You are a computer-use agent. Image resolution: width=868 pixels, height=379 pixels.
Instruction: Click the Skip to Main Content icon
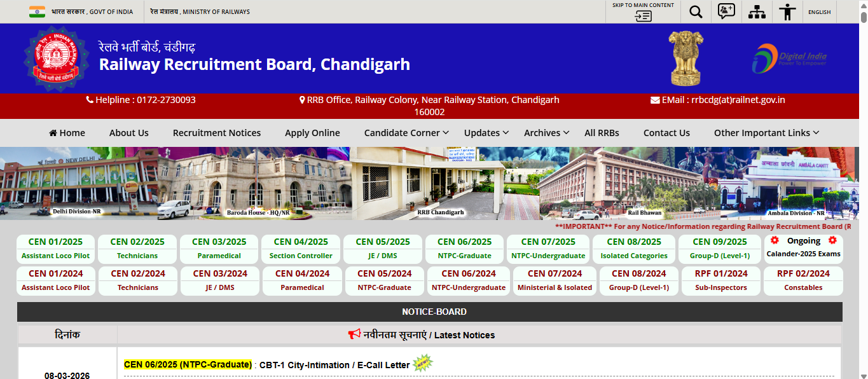point(643,16)
